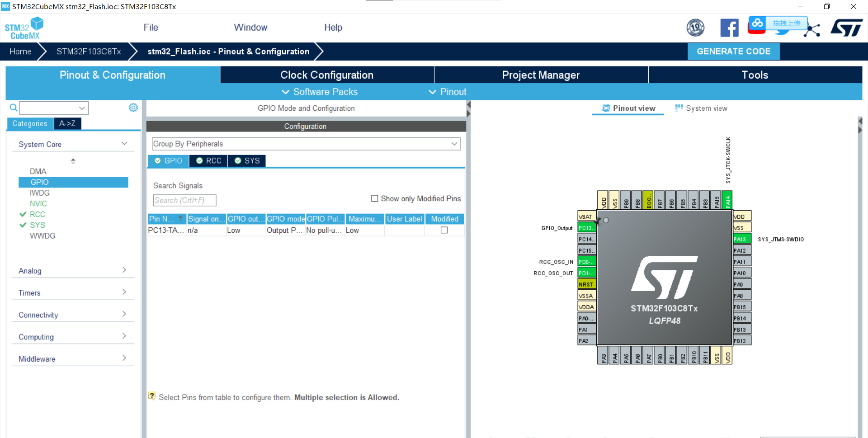Select the VBAT pin
This screenshot has width=868, height=438.
587,217
